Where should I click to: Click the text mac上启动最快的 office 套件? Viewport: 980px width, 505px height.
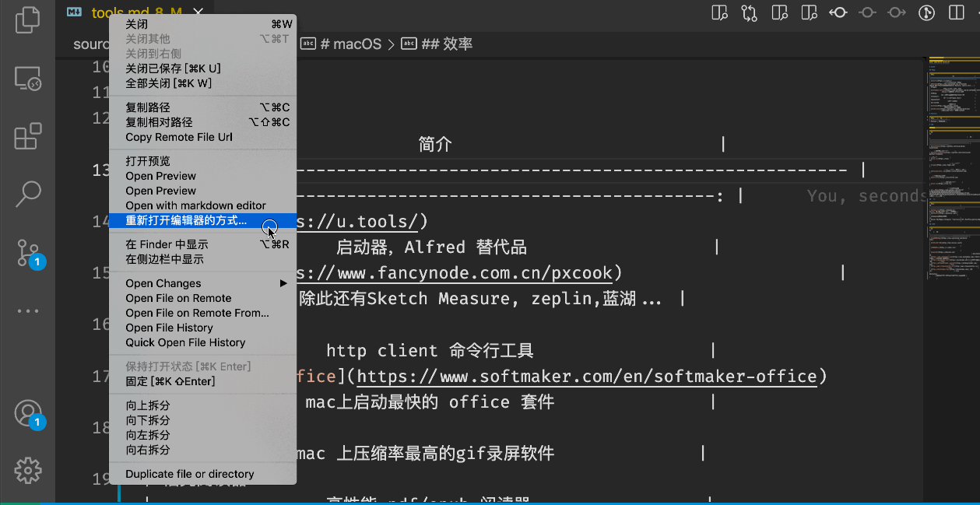[430, 402]
